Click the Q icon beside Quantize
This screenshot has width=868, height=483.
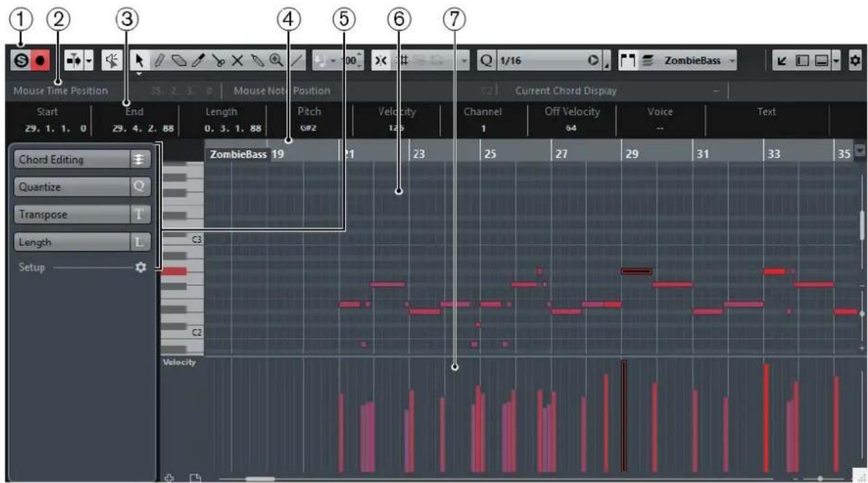click(x=139, y=187)
